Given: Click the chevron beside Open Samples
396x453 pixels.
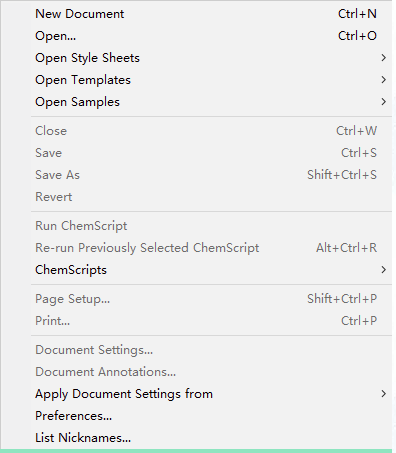Looking at the screenshot, I should (384, 102).
